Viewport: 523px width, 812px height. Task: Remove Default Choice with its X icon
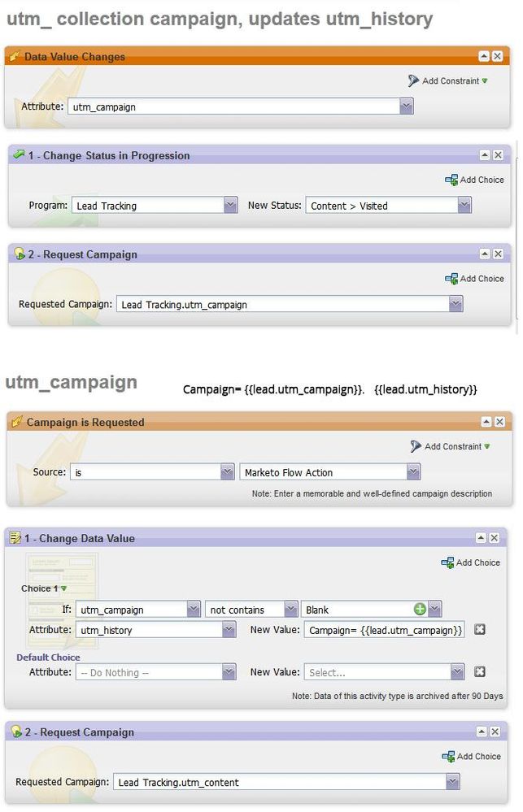[480, 671]
